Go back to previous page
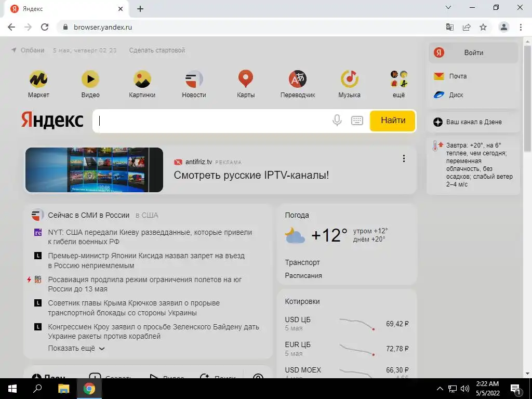532x399 pixels. click(11, 27)
